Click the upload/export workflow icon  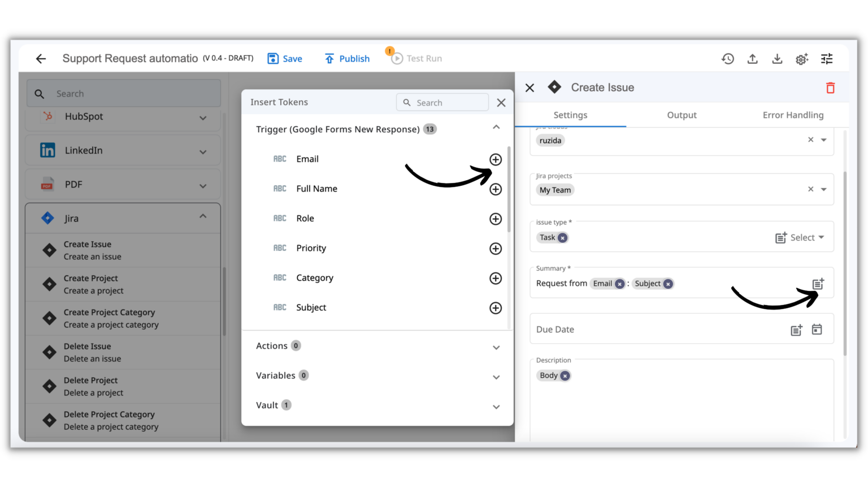pos(753,58)
